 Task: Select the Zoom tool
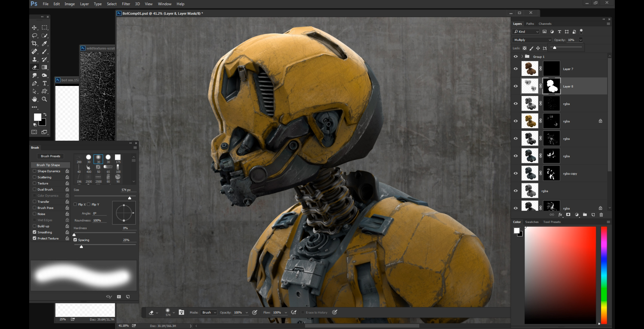coord(44,99)
